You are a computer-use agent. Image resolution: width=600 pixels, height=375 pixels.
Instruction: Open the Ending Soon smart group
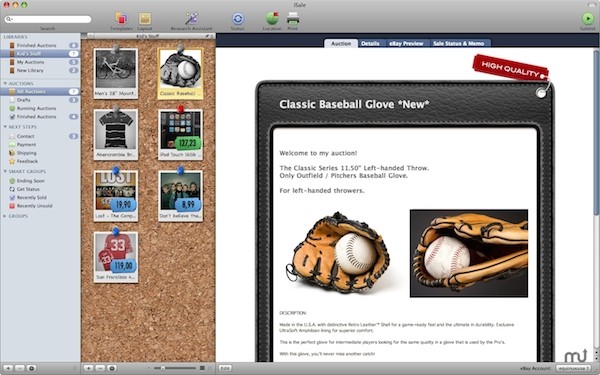point(40,181)
